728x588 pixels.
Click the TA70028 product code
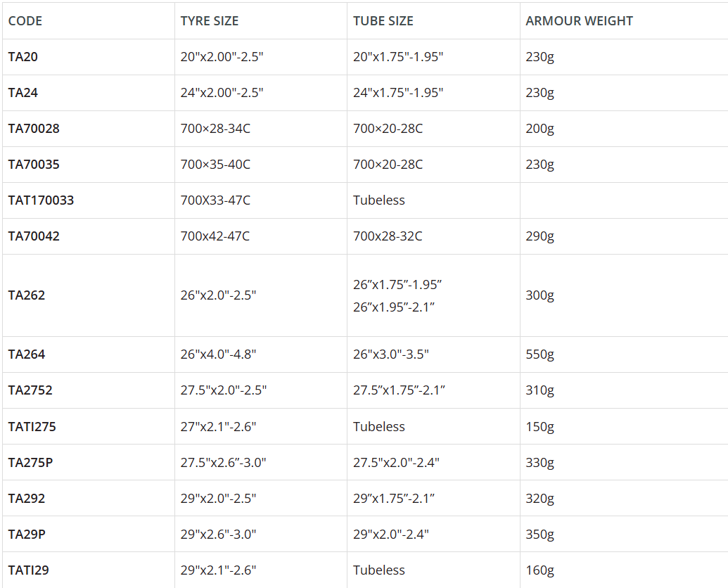(x=34, y=129)
